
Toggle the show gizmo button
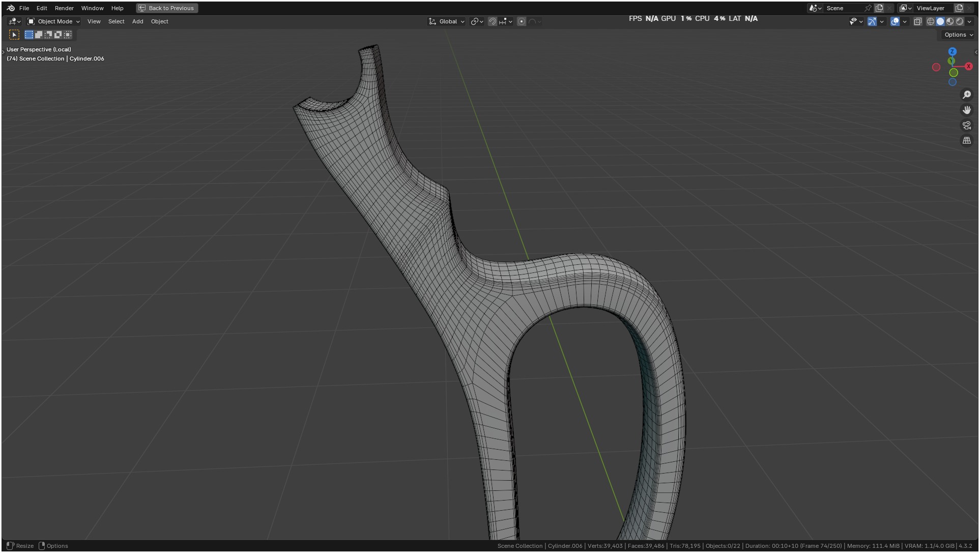872,21
